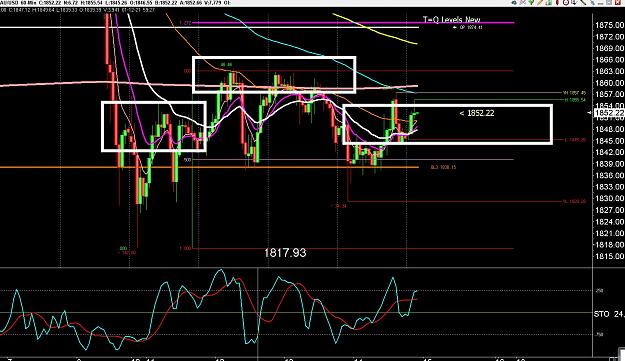Click the 1866.00 price axis label
This screenshot has width=625, height=361.
[x=609, y=60]
